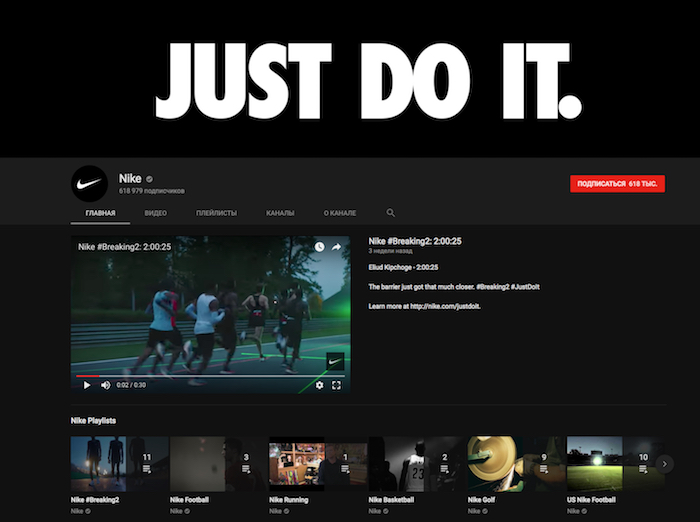The image size is (700, 522).
Task: Click the 3 недели назад upload date
Action: click(390, 251)
